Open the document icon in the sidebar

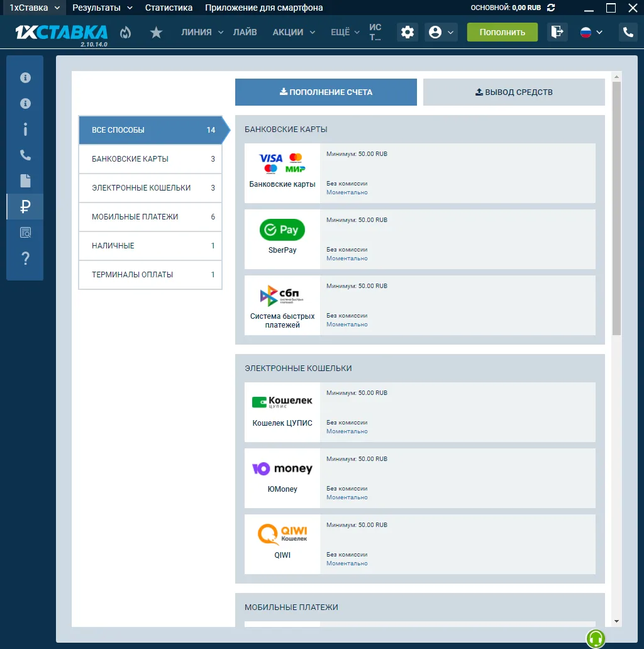tap(25, 181)
